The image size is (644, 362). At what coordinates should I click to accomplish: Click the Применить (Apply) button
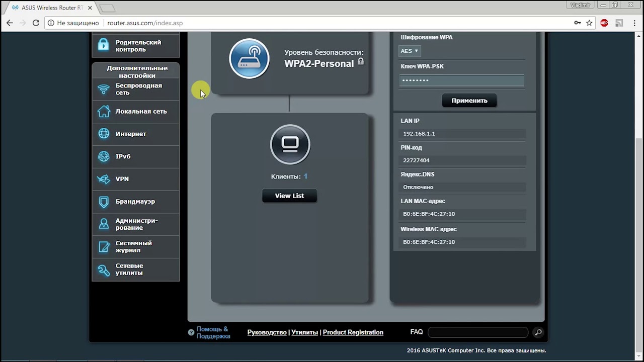pyautogui.click(x=469, y=101)
